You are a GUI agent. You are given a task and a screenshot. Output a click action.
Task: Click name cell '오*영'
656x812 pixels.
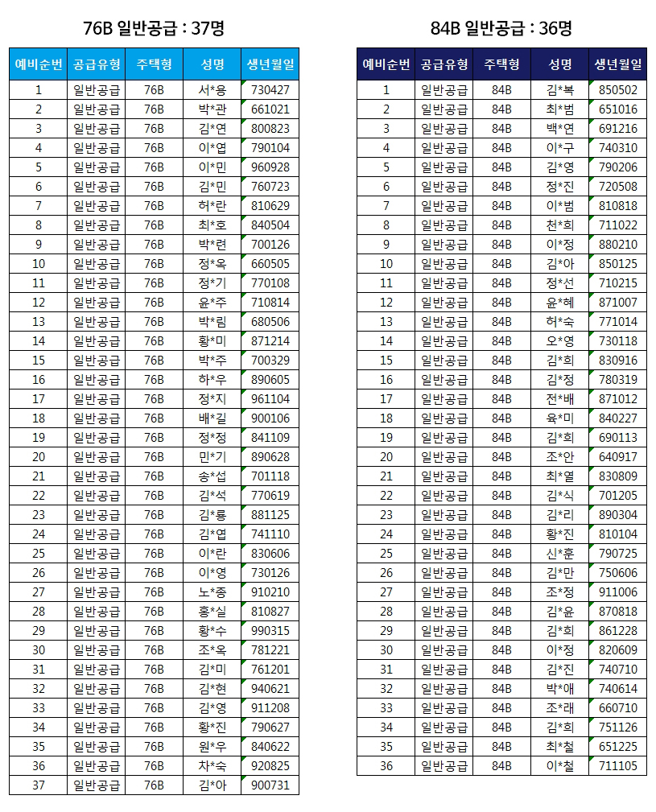[559, 341]
